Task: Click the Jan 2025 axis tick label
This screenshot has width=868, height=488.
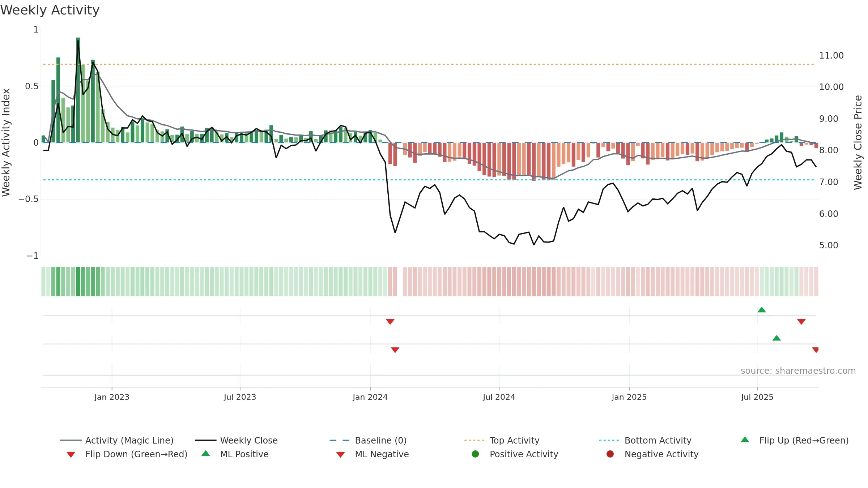Action: point(629,397)
